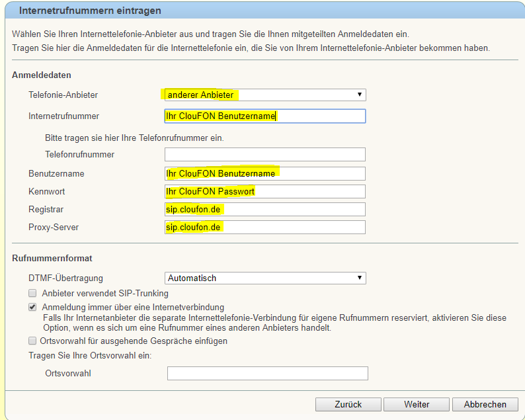Check Ortsvorwahl für ausgehende Gespräche einfügen
The height and width of the screenshot is (420, 525).
pyautogui.click(x=32, y=341)
